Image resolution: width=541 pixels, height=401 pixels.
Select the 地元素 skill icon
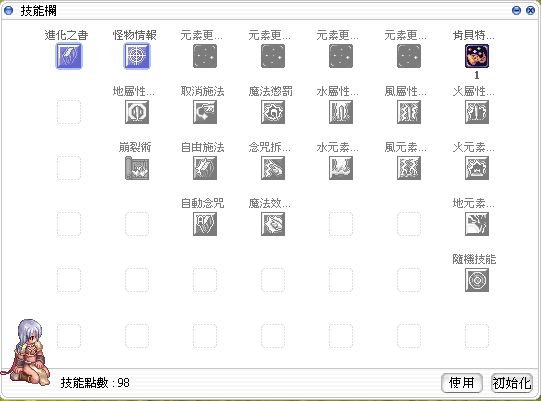click(x=477, y=224)
